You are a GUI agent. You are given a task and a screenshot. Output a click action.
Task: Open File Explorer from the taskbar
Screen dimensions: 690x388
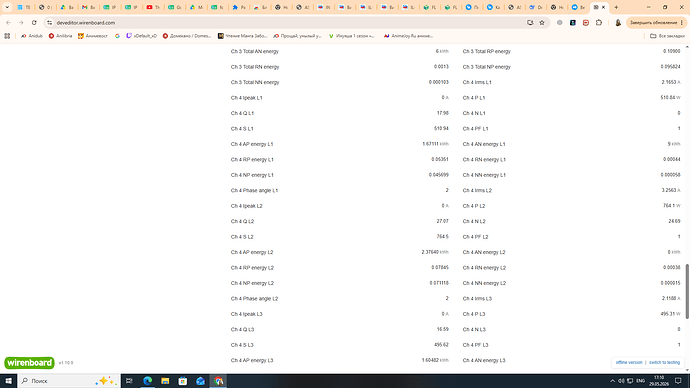tap(165, 381)
